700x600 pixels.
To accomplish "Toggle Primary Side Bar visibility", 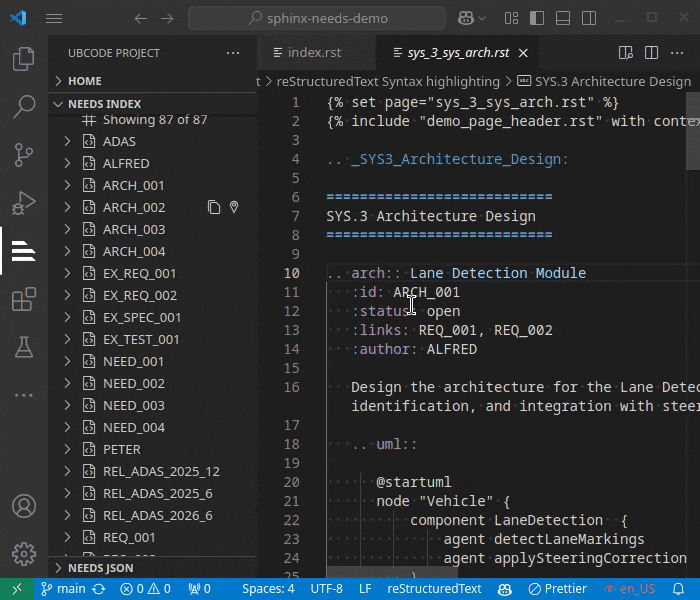I will pyautogui.click(x=537, y=18).
